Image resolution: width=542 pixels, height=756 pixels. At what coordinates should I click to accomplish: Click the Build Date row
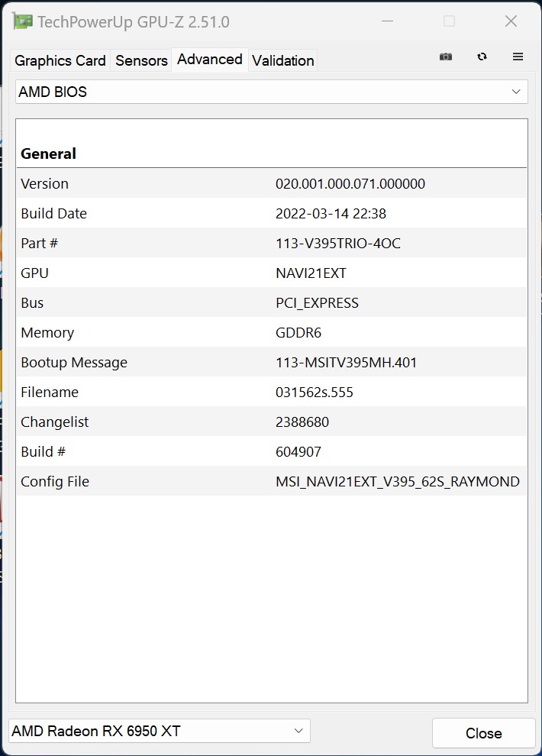[271, 214]
